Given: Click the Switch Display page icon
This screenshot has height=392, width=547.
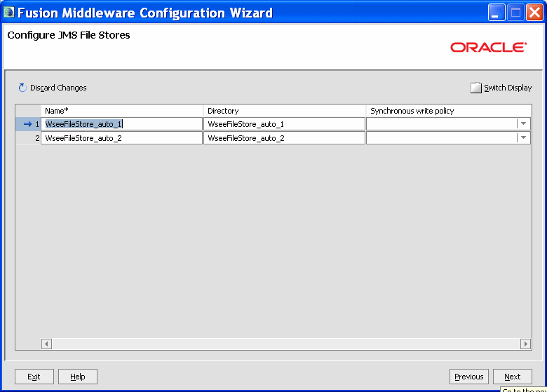Looking at the screenshot, I should coord(476,88).
